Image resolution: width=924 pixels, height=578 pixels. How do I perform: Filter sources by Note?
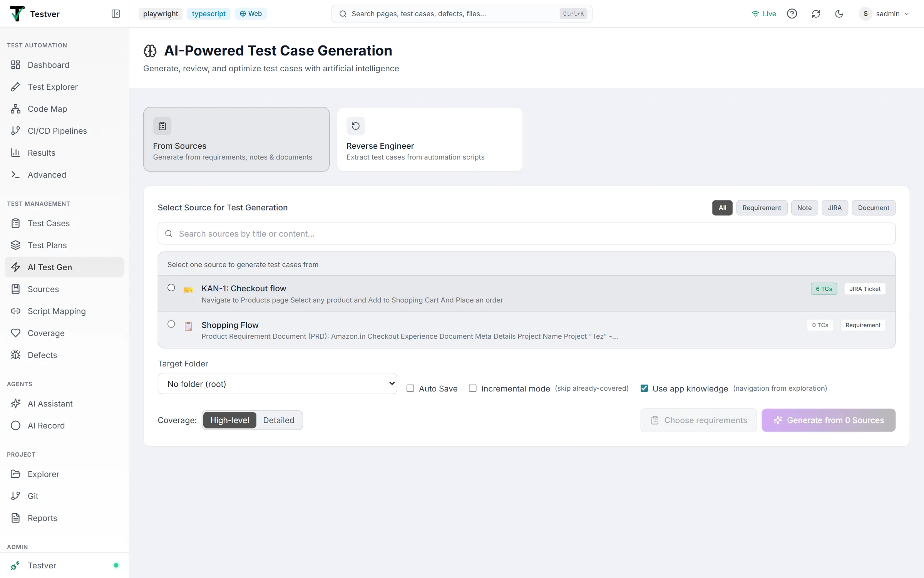pyautogui.click(x=804, y=208)
